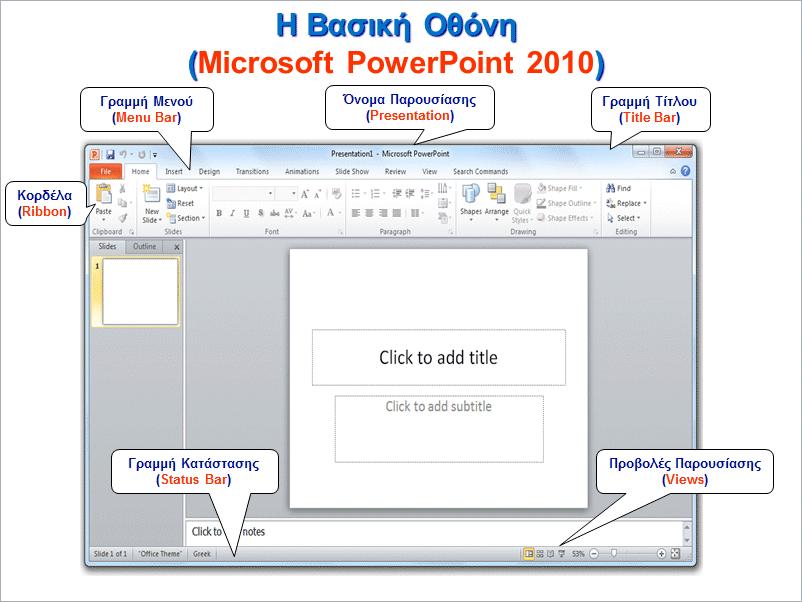This screenshot has height=602, width=802.
Task: Click the Find binoculars button
Action: click(x=618, y=188)
